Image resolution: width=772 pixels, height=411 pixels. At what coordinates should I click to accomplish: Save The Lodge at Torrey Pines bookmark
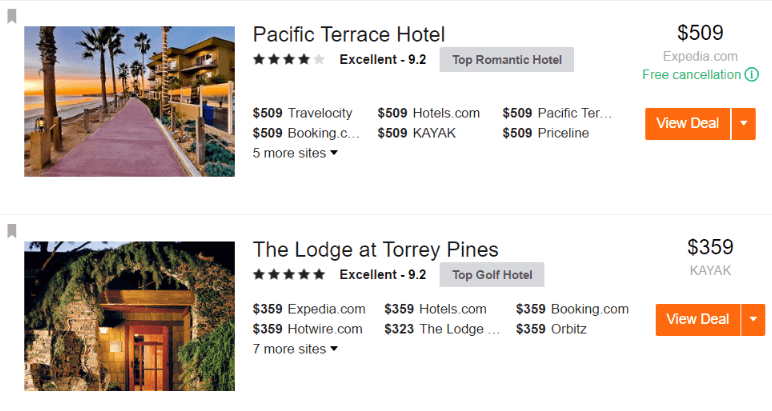tap(11, 231)
